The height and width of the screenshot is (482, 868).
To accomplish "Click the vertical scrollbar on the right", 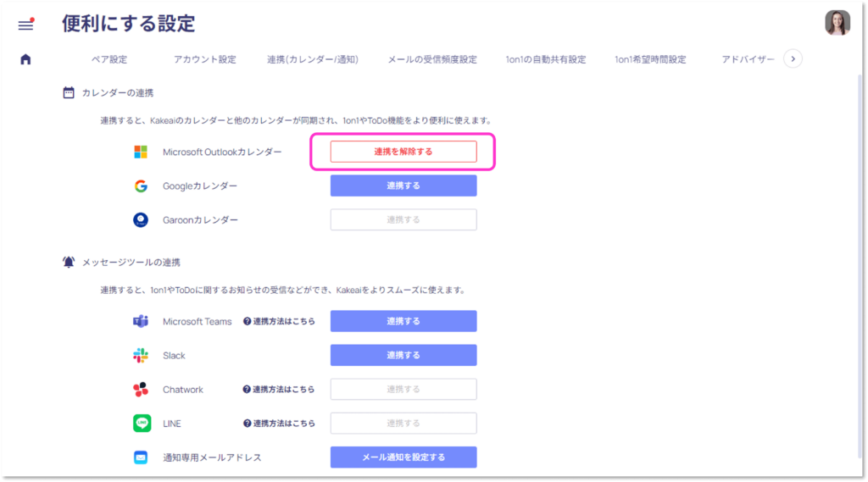I will (860, 266).
